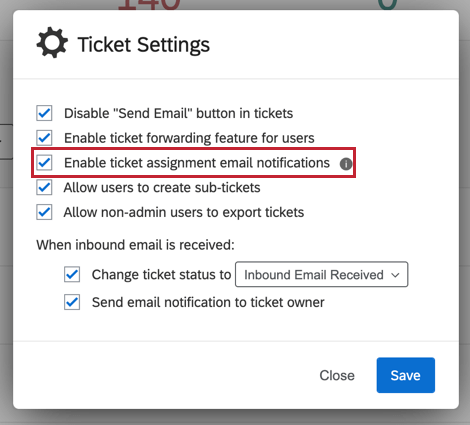This screenshot has width=470, height=425.
Task: Click the Close button
Action: pos(337,375)
